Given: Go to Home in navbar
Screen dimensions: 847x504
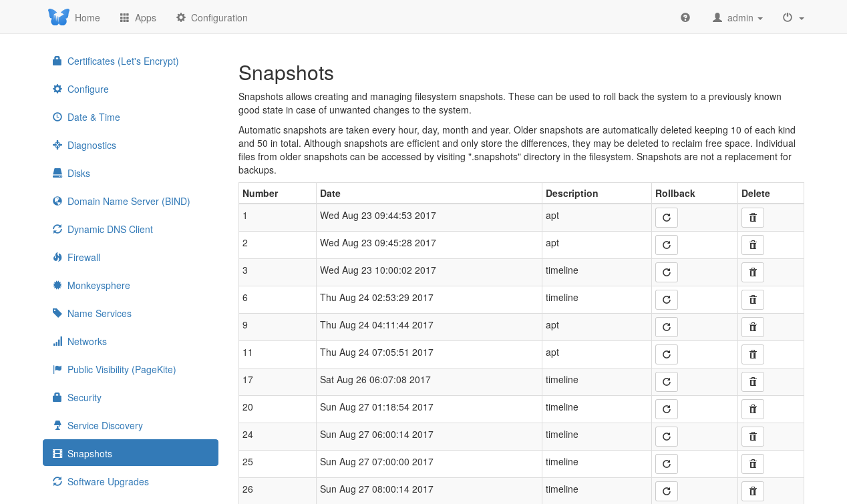Looking at the screenshot, I should [88, 18].
